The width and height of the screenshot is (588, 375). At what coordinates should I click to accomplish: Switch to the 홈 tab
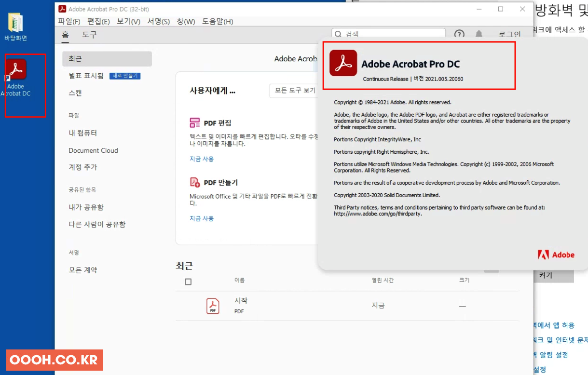coord(65,34)
